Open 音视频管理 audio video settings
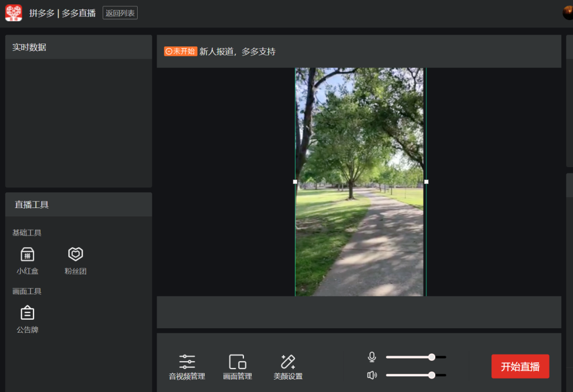This screenshot has height=392, width=573. pos(187,367)
